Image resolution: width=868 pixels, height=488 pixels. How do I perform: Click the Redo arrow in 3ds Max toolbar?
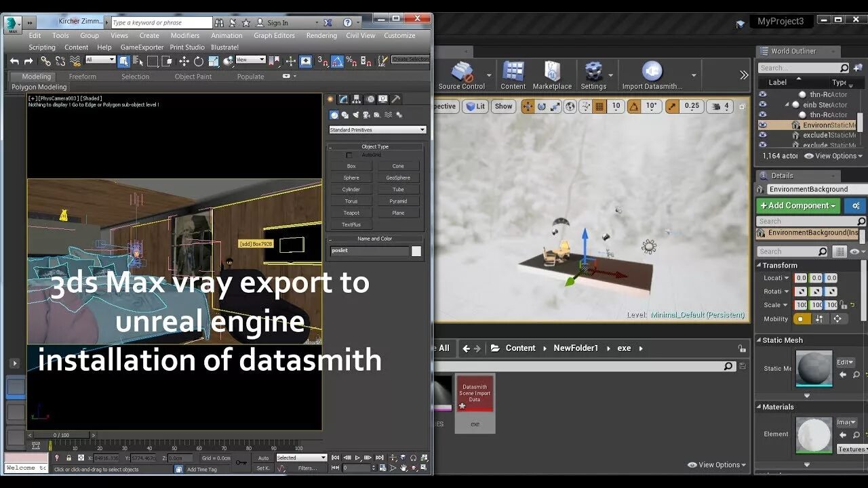28,61
